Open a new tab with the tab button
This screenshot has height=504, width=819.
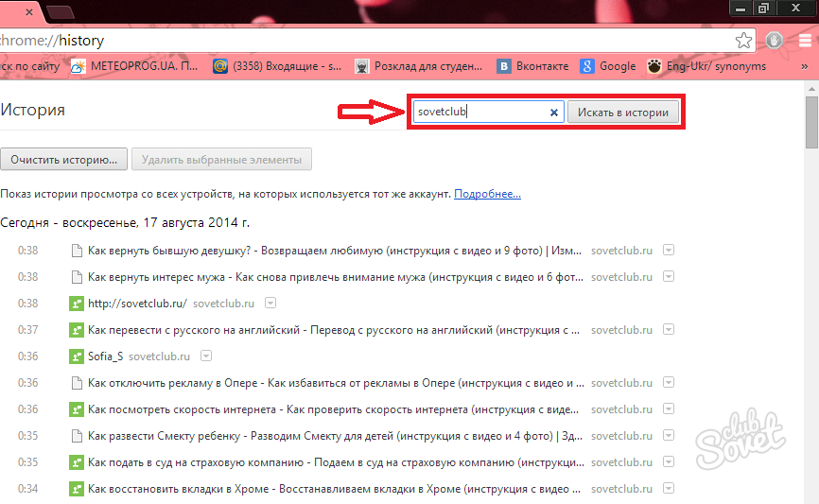tap(60, 11)
